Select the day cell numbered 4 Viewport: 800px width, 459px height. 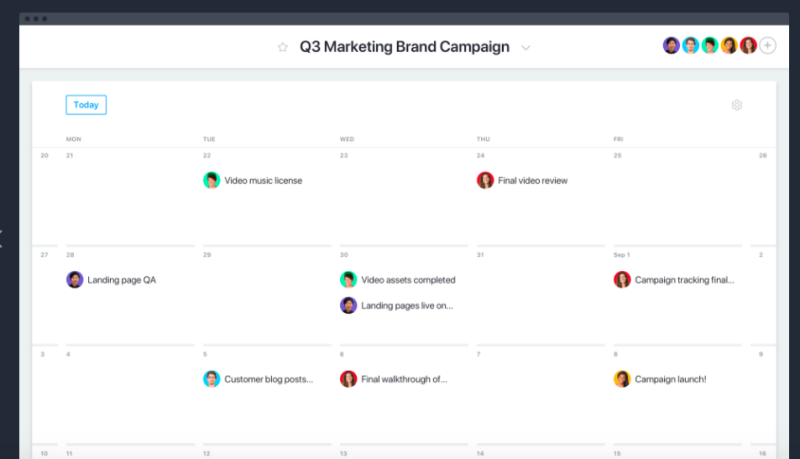point(130,395)
